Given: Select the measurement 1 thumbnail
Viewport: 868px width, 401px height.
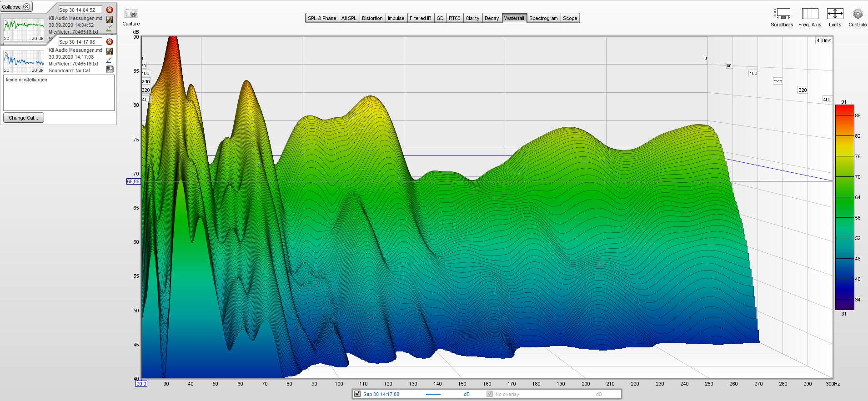Looking at the screenshot, I should (24, 30).
